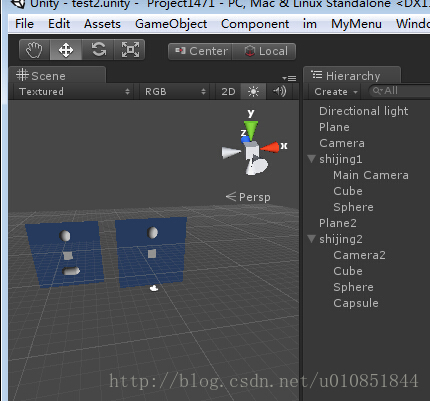Toggle scene lighting sun icon
The height and width of the screenshot is (401, 430).
[253, 91]
